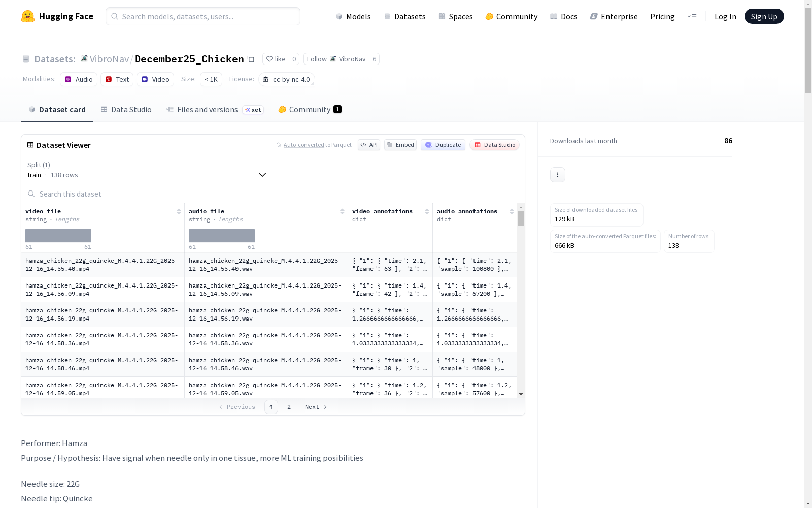The width and height of the screenshot is (812, 508).
Task: Open the Community menu item
Action: point(511,16)
